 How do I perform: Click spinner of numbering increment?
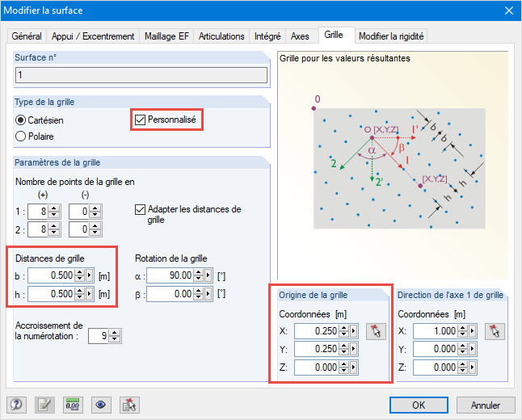pos(114,336)
